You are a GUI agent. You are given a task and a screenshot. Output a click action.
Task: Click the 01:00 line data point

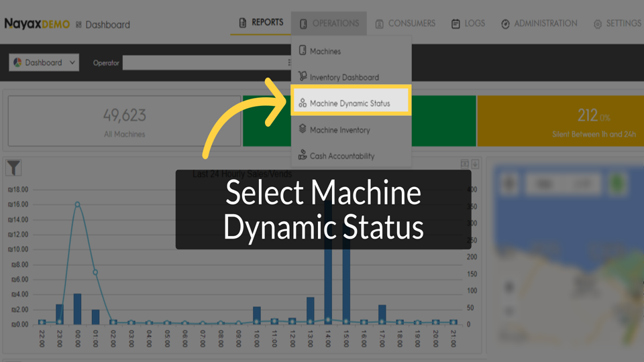point(95,272)
